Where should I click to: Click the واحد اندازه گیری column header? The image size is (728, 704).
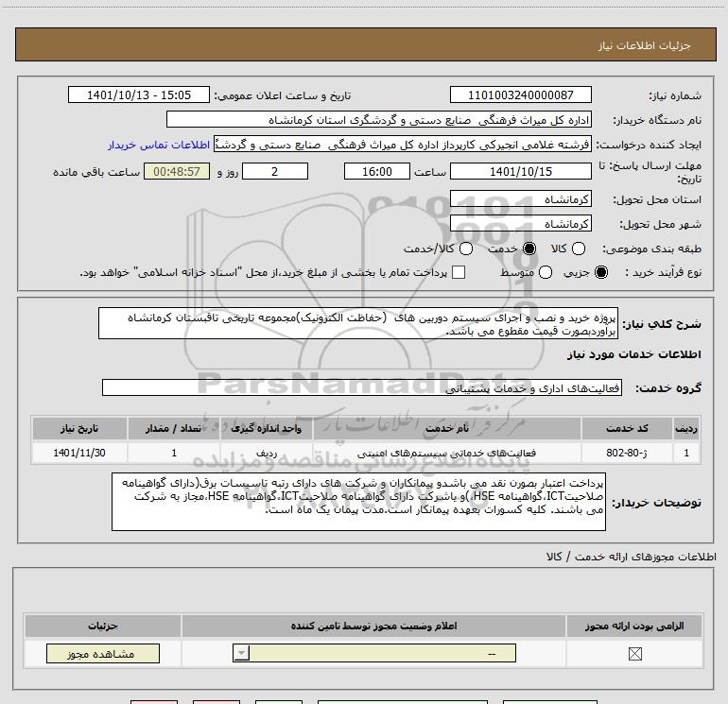pyautogui.click(x=266, y=428)
